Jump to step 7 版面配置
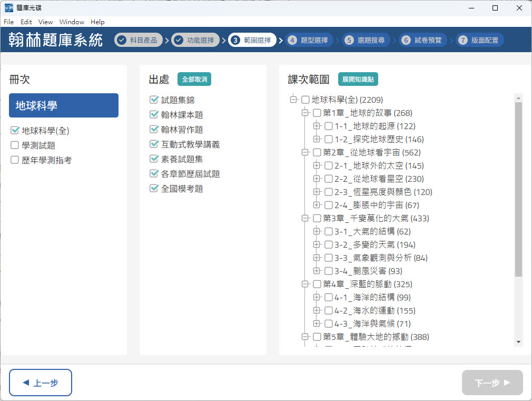The height and width of the screenshot is (401, 532). [479, 40]
